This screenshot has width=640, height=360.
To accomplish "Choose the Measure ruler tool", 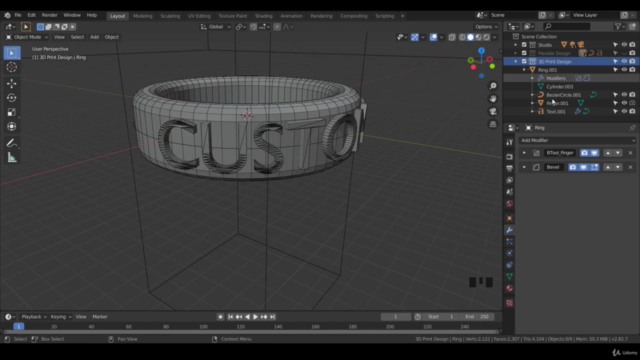I will 11,158.
